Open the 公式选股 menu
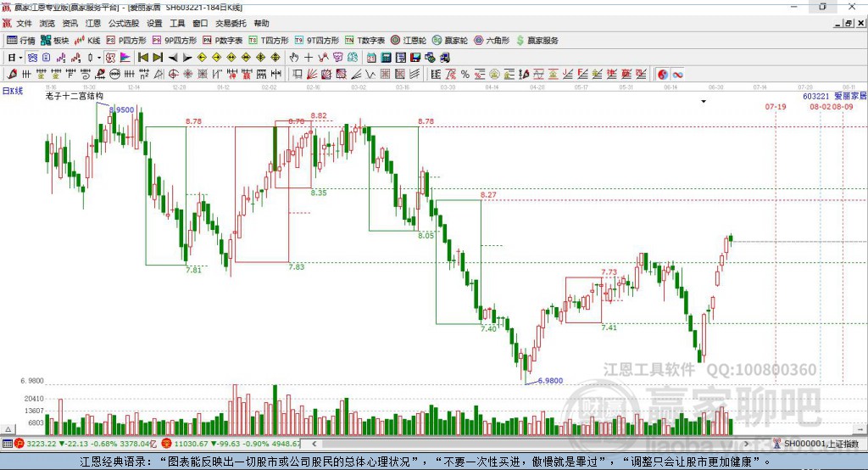The width and height of the screenshot is (868, 470). [124, 23]
